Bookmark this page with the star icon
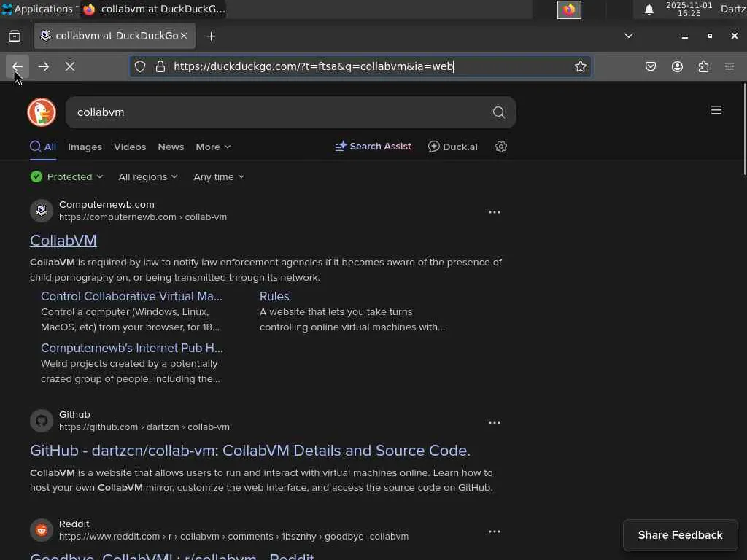 pyautogui.click(x=580, y=66)
